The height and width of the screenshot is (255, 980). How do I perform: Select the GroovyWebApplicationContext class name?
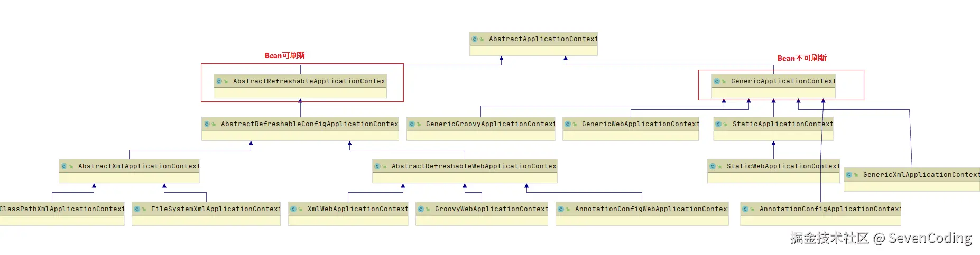[492, 209]
